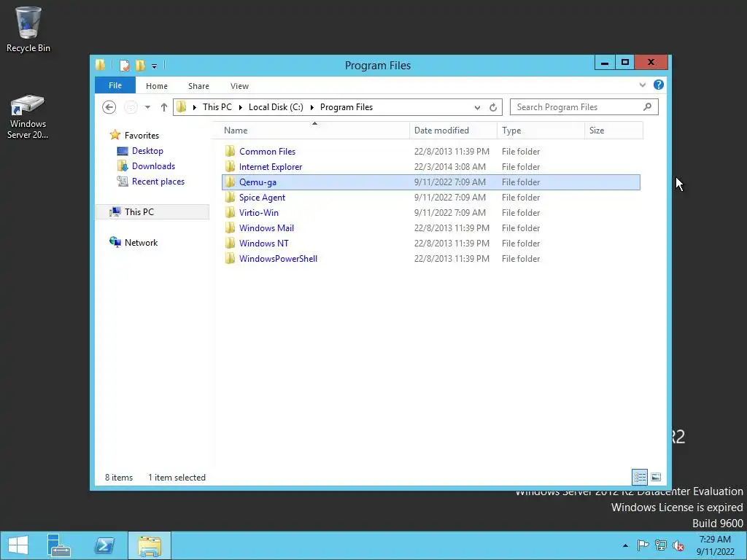Click the Virtio-Win folder icon
The width and height of the screenshot is (747, 560).
[230, 212]
